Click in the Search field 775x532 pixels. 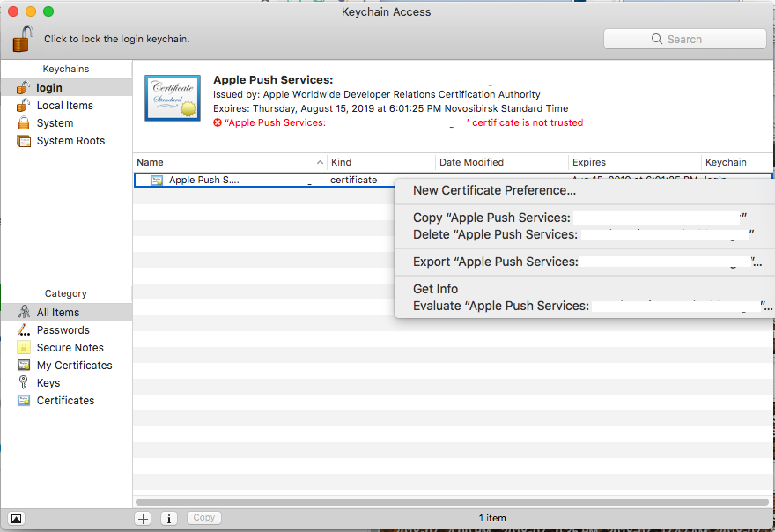pos(684,39)
